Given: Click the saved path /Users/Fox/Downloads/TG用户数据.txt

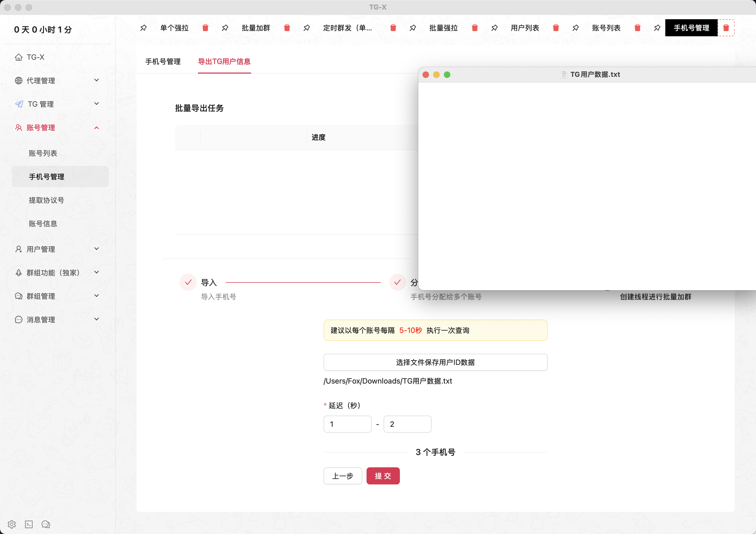Looking at the screenshot, I should tap(388, 381).
